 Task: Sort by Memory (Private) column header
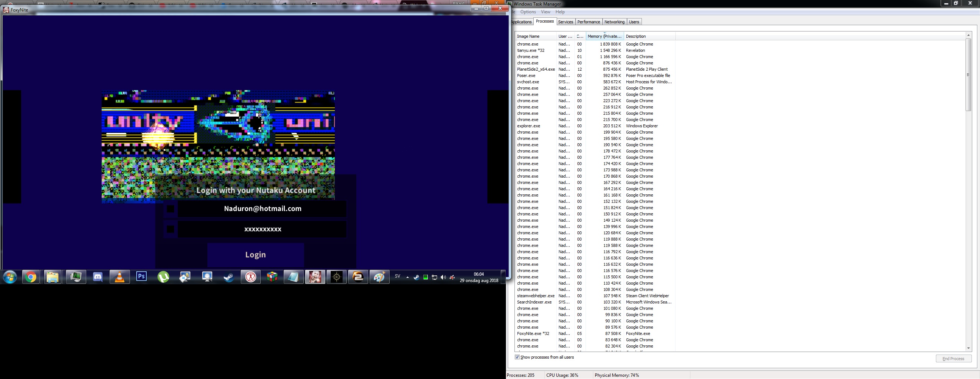604,36
